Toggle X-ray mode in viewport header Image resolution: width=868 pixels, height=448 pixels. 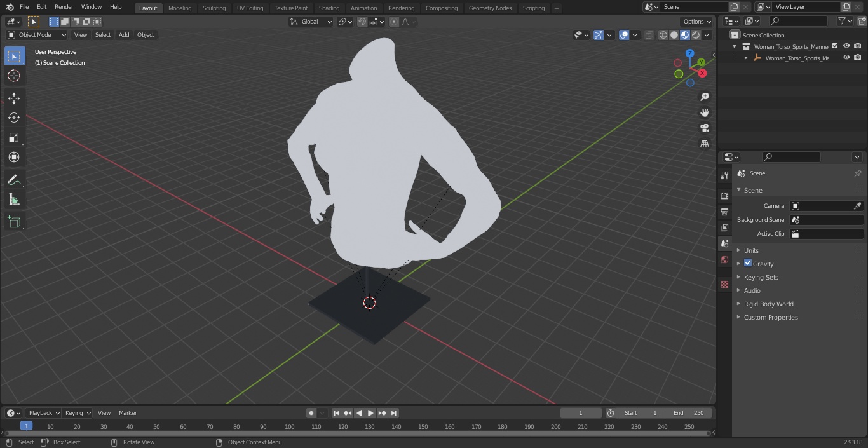pos(649,35)
